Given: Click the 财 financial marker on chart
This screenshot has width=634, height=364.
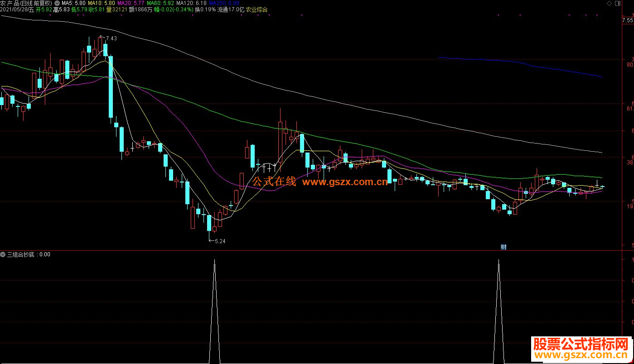Looking at the screenshot, I should (503, 247).
